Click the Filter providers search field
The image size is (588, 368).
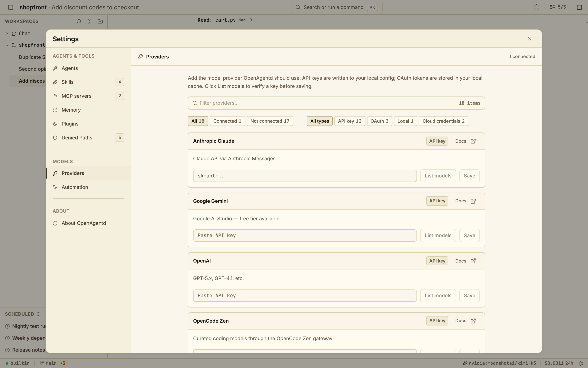click(336, 103)
